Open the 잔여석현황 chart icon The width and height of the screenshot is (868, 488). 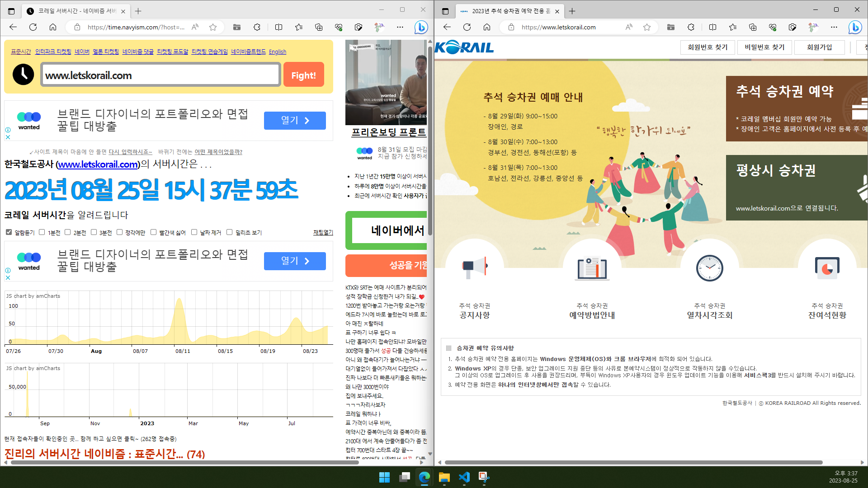point(827,267)
